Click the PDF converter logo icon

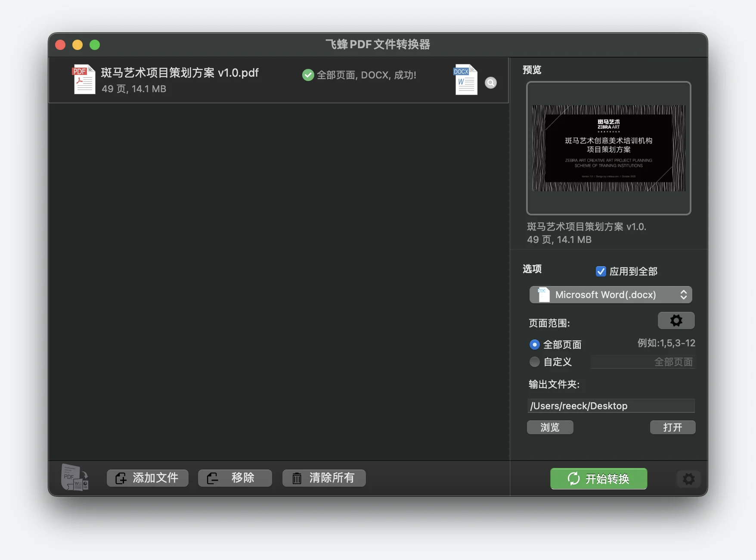point(75,477)
